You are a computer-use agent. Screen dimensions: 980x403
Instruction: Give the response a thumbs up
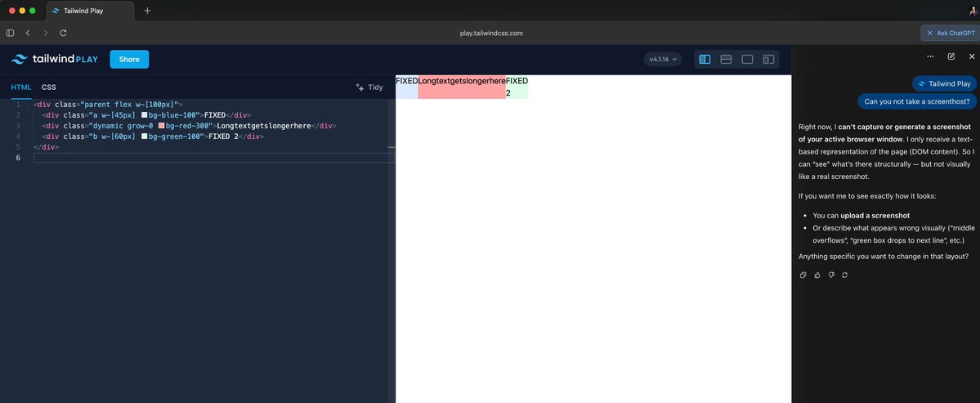(x=817, y=275)
